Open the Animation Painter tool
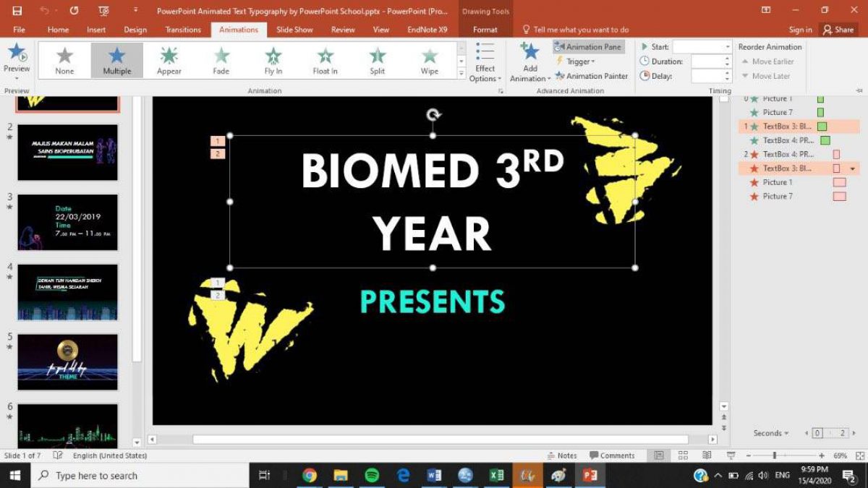The height and width of the screenshot is (488, 868). (591, 76)
